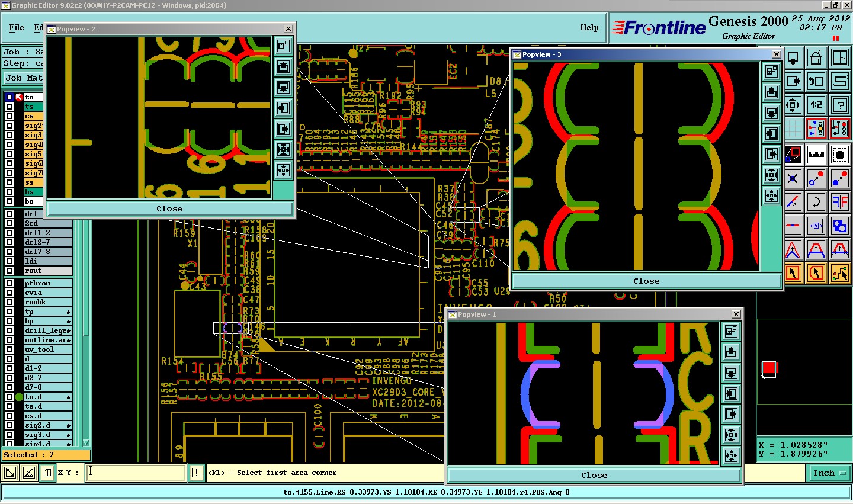
Task: Click the home view icon in main toolbar
Action: (x=816, y=58)
